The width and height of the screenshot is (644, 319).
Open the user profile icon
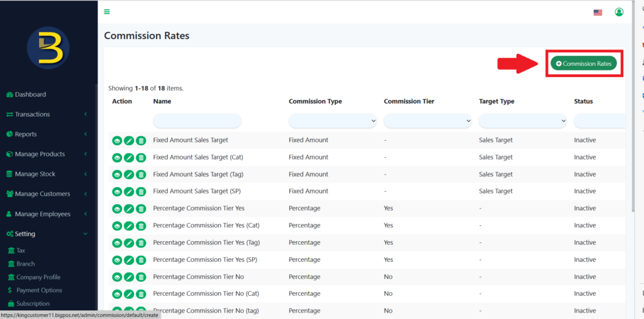[619, 12]
